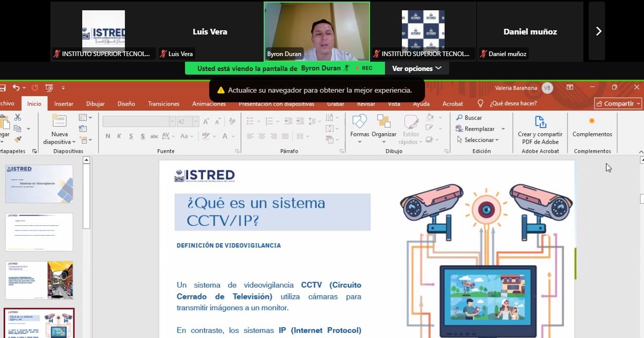The height and width of the screenshot is (338, 644).
Task: Select the first slide thumbnail Sistemas de Videovigilancia
Action: (x=39, y=184)
